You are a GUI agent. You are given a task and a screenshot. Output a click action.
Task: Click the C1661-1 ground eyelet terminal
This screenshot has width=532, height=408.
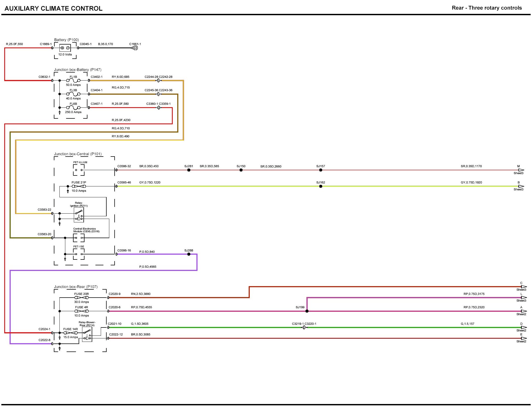pos(135,48)
